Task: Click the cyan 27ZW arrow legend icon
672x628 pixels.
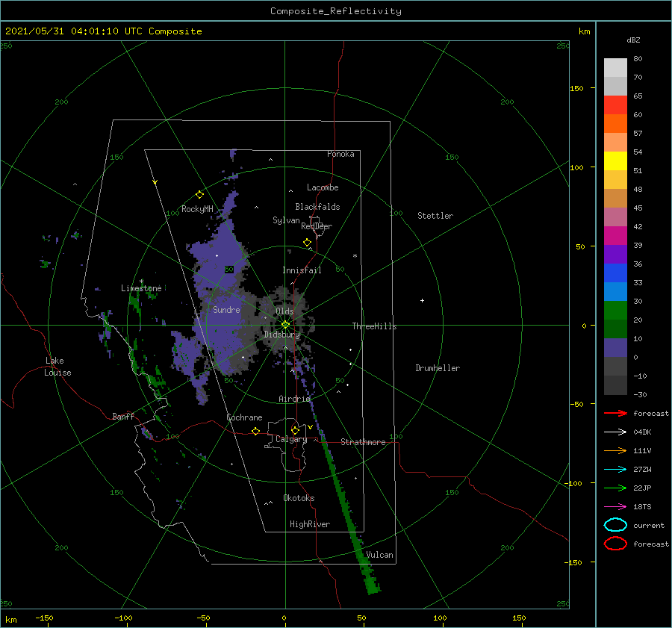Action: point(615,470)
